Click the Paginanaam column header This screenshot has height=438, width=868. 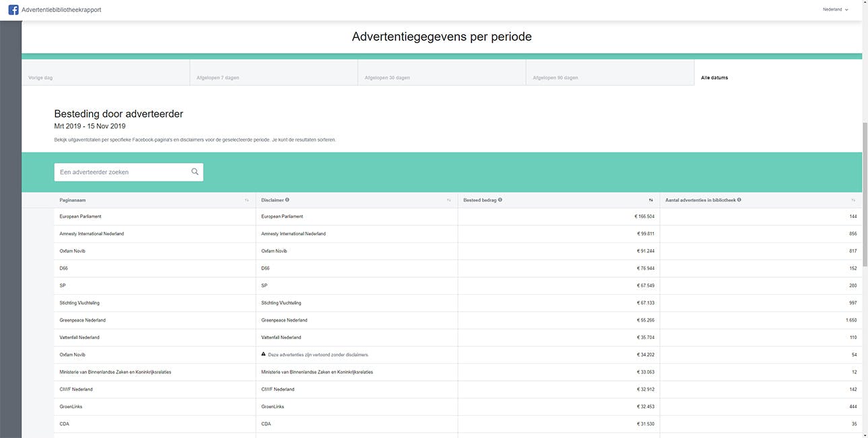point(155,200)
